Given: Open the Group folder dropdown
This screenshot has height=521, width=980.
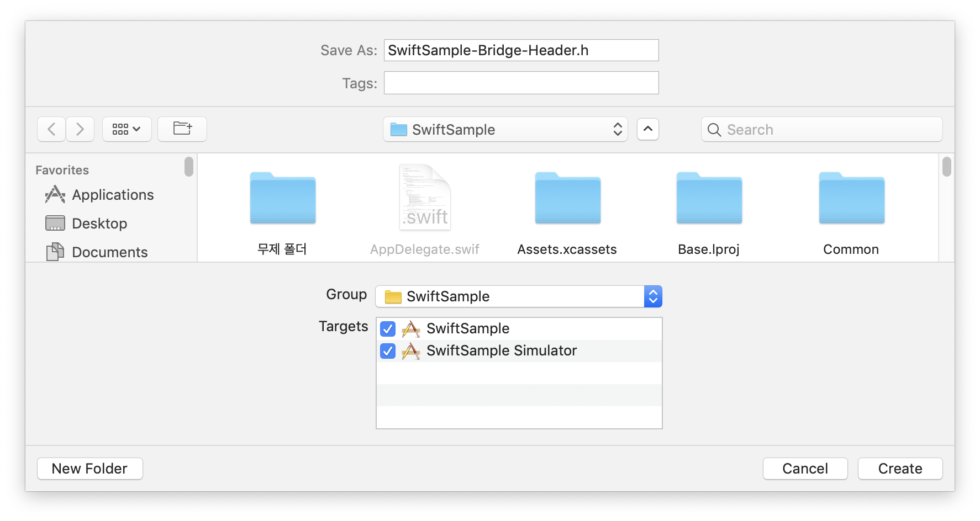Looking at the screenshot, I should pos(518,296).
